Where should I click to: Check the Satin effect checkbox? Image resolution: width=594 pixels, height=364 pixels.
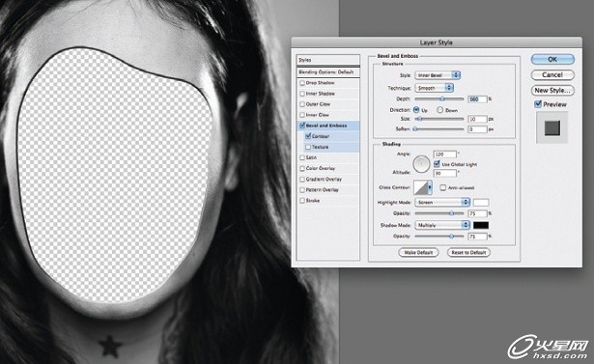(x=302, y=157)
